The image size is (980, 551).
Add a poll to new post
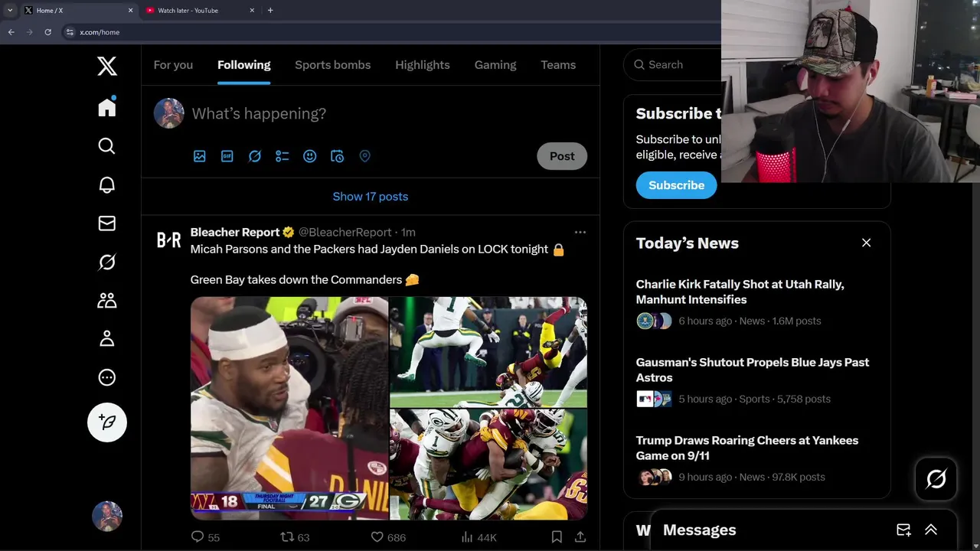coord(283,156)
